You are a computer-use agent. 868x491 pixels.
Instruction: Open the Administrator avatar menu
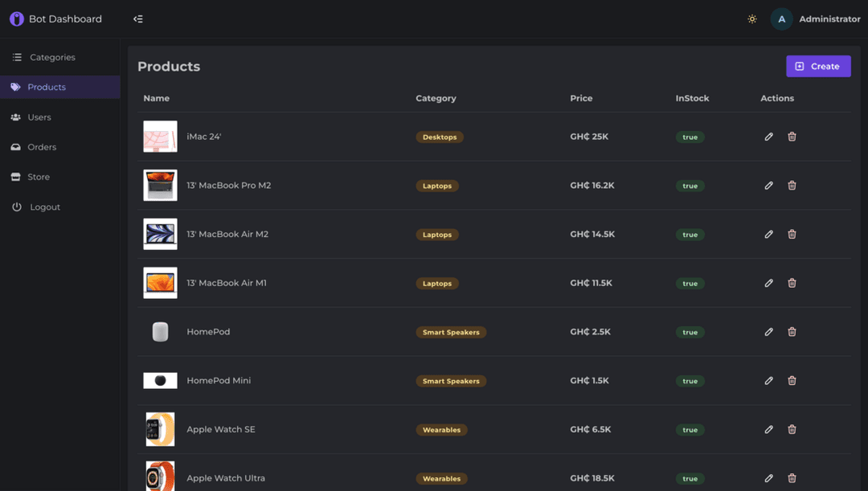(x=782, y=18)
